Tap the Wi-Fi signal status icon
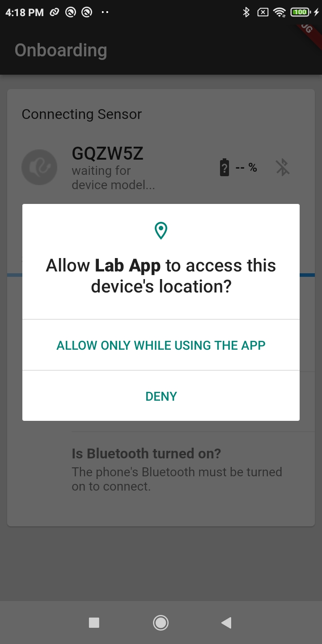322x644 pixels. point(280,12)
